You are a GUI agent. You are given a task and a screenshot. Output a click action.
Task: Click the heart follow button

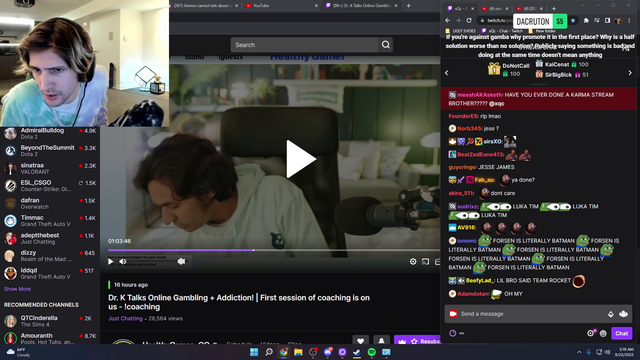point(360,341)
